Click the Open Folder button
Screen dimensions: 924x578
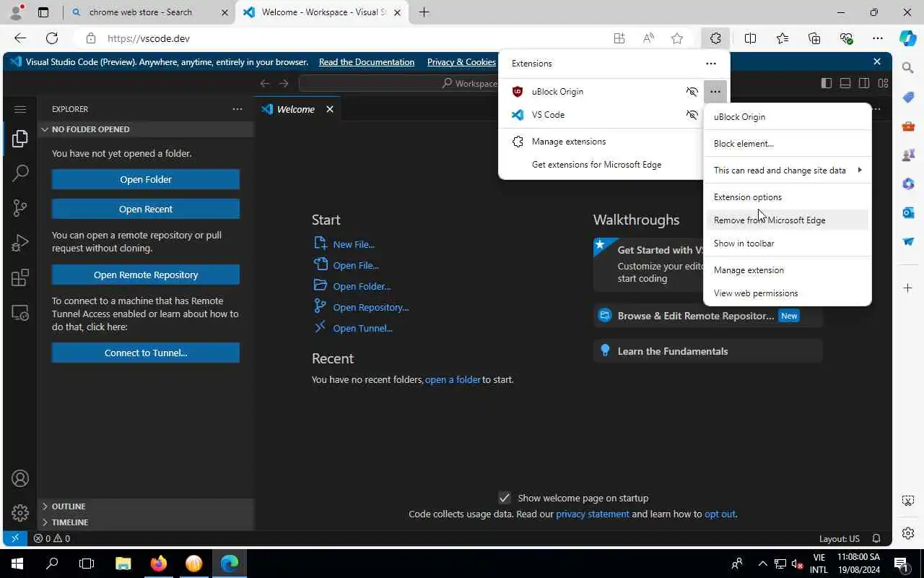pyautogui.click(x=146, y=179)
